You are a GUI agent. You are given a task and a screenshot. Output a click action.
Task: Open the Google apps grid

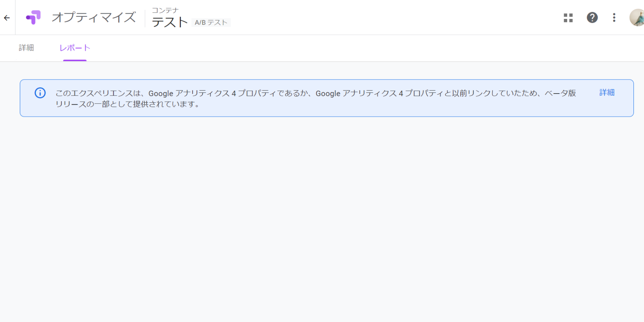[x=568, y=18]
